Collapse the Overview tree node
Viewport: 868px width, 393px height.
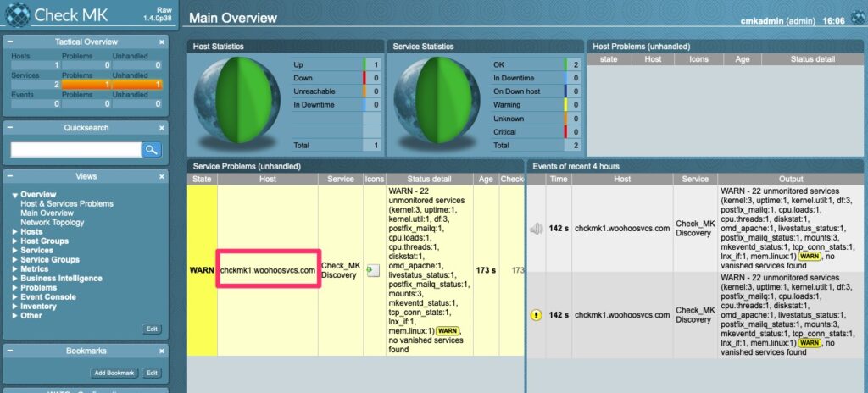pyautogui.click(x=15, y=195)
